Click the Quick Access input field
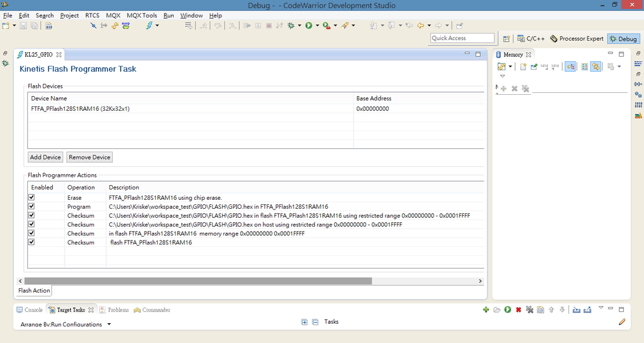Image resolution: width=644 pixels, height=343 pixels. point(462,38)
